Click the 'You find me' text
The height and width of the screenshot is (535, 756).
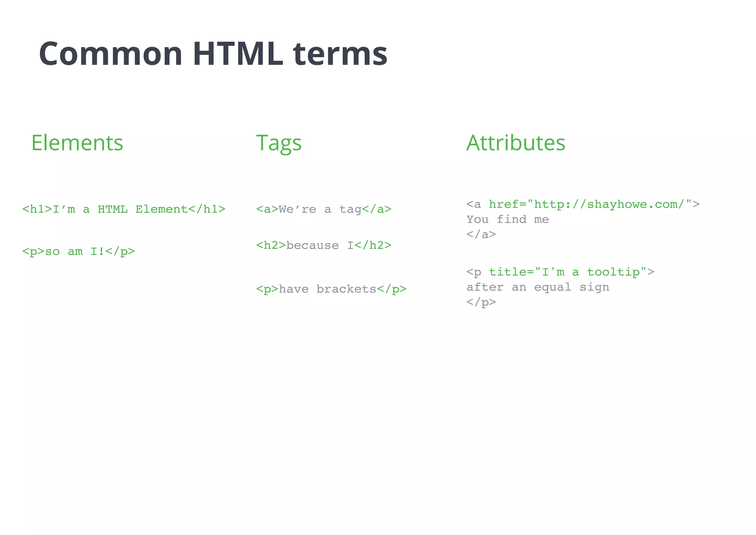508,219
